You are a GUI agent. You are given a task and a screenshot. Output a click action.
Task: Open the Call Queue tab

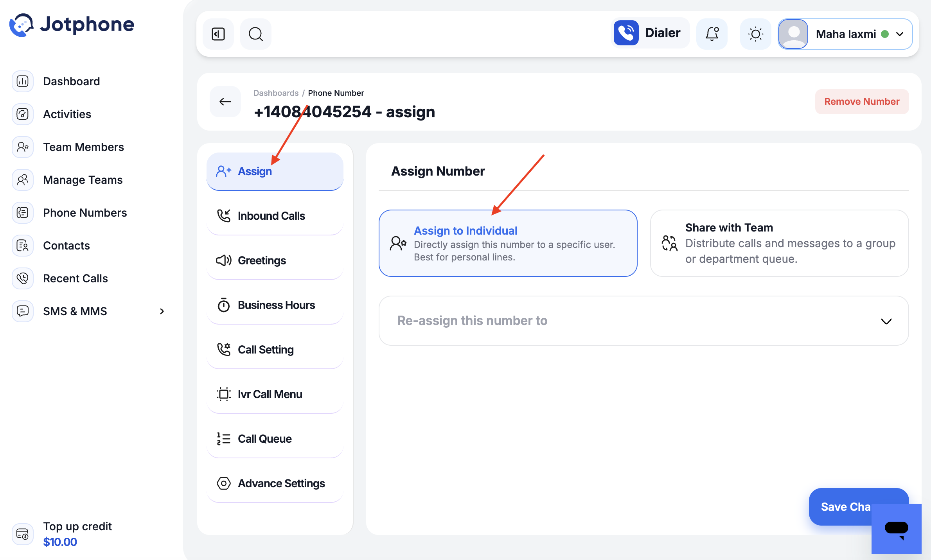pos(275,439)
